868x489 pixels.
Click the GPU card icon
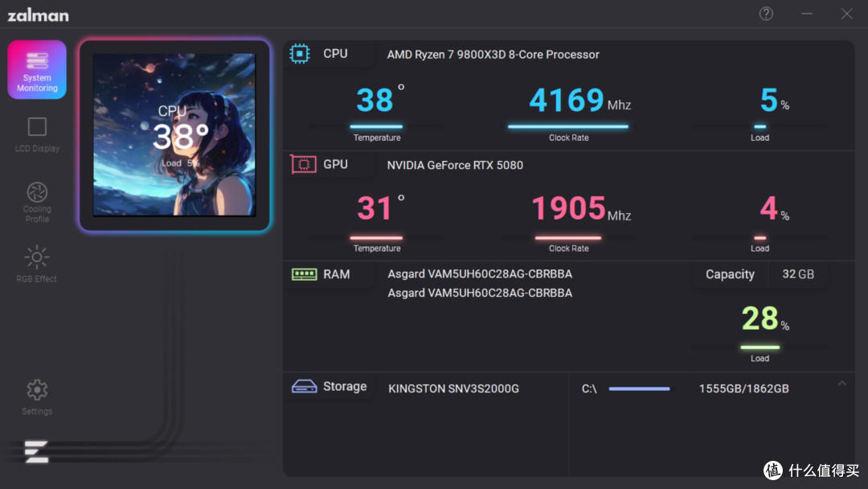[x=303, y=165]
